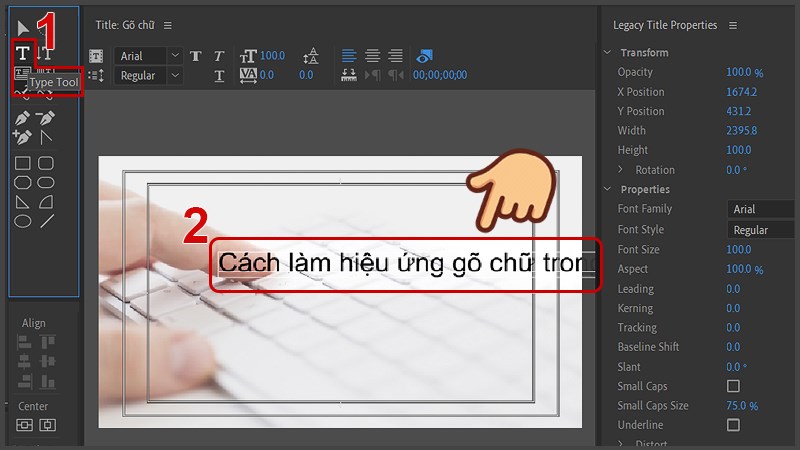Select the fully Rounded Rectangle tool
The image size is (800, 450).
click(x=46, y=183)
